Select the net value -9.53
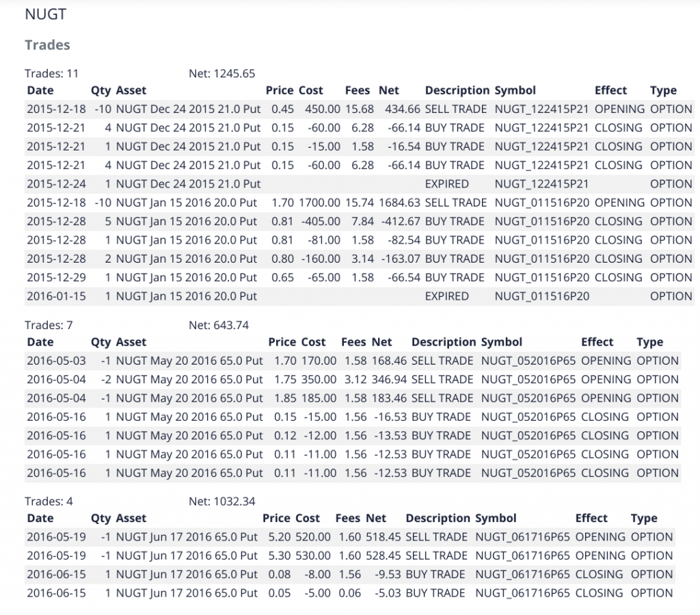The height and width of the screenshot is (615, 700). [x=388, y=575]
